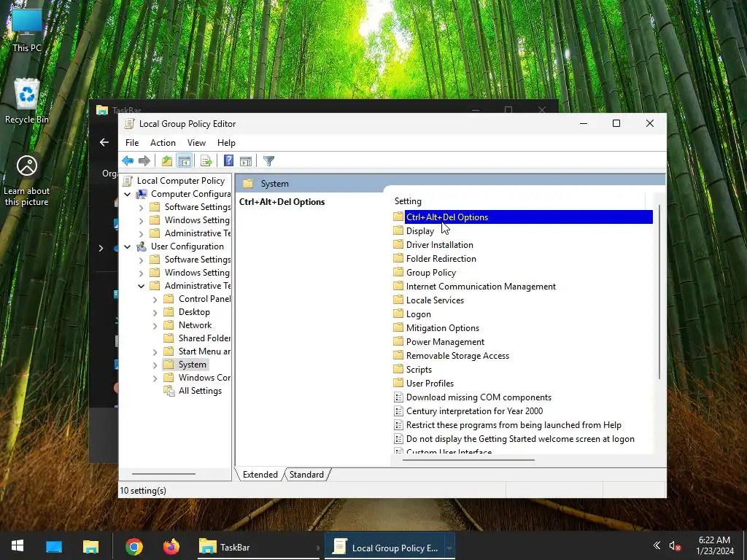Viewport: 747px width, 560px height.
Task: Open the View menu
Action: 196,142
